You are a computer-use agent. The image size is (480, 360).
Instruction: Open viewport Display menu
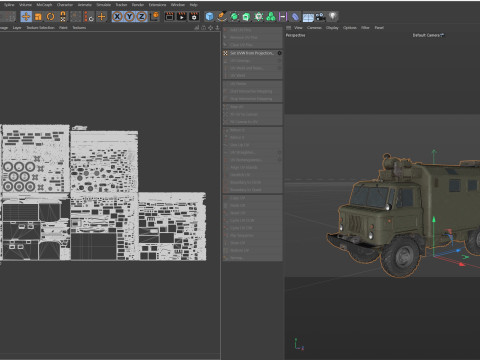point(332,28)
